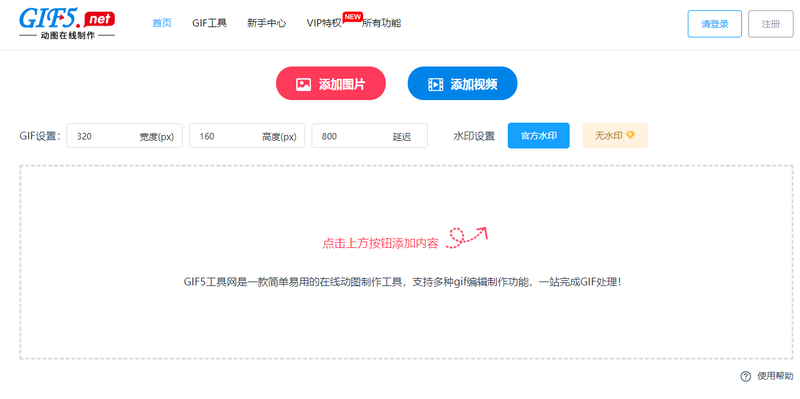Select 官方水印 watermark option

(x=538, y=136)
